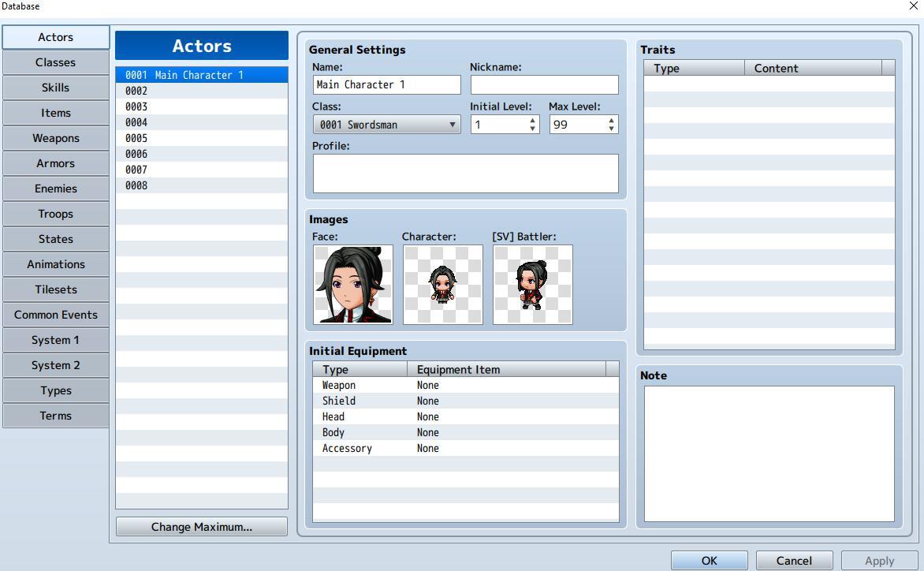Select Main Character 1 in Actors list
The width and height of the screenshot is (924, 571).
pos(201,75)
